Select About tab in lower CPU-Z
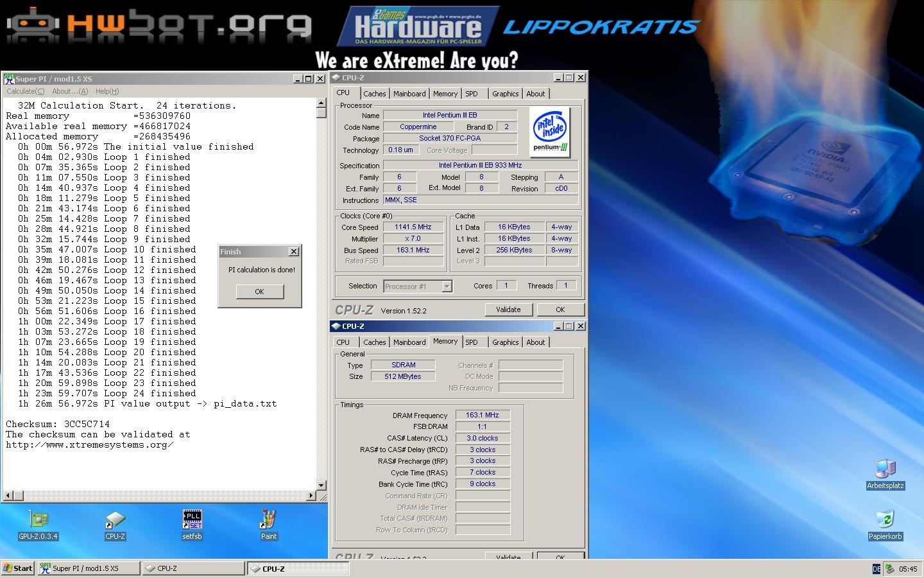This screenshot has height=578, width=924. pos(536,342)
